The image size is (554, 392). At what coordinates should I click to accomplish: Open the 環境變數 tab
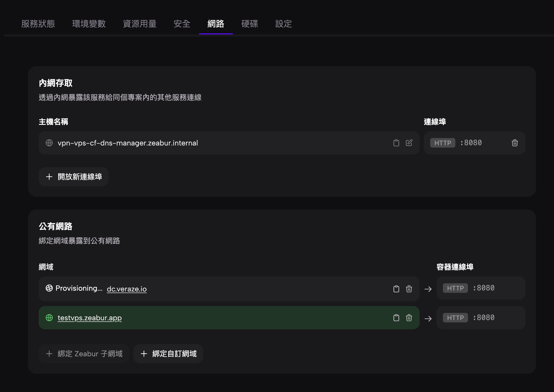[x=89, y=24]
